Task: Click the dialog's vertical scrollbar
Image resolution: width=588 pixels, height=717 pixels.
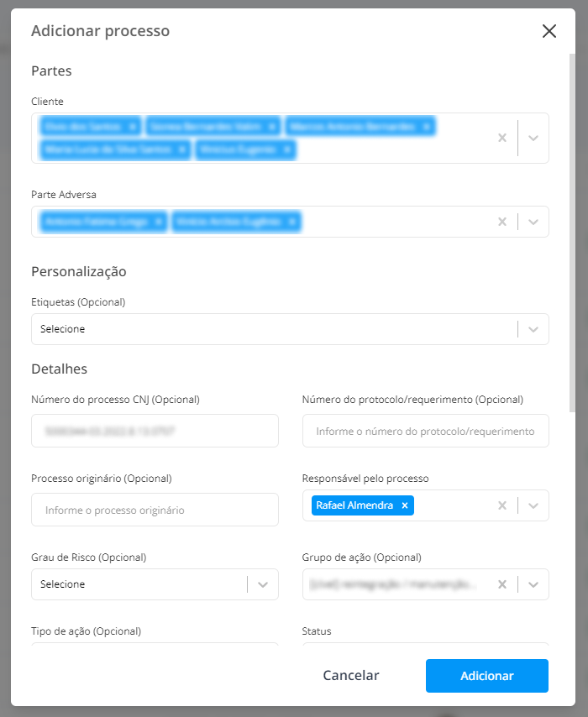Action: (572, 233)
